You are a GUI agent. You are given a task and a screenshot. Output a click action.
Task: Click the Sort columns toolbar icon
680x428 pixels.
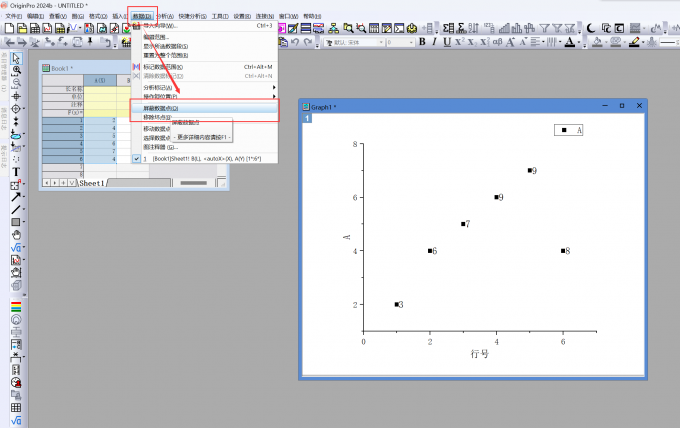pyautogui.click(x=473, y=29)
